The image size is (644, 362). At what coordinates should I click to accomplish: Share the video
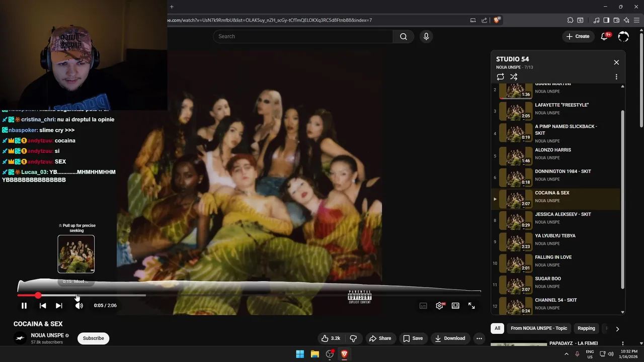click(380, 338)
